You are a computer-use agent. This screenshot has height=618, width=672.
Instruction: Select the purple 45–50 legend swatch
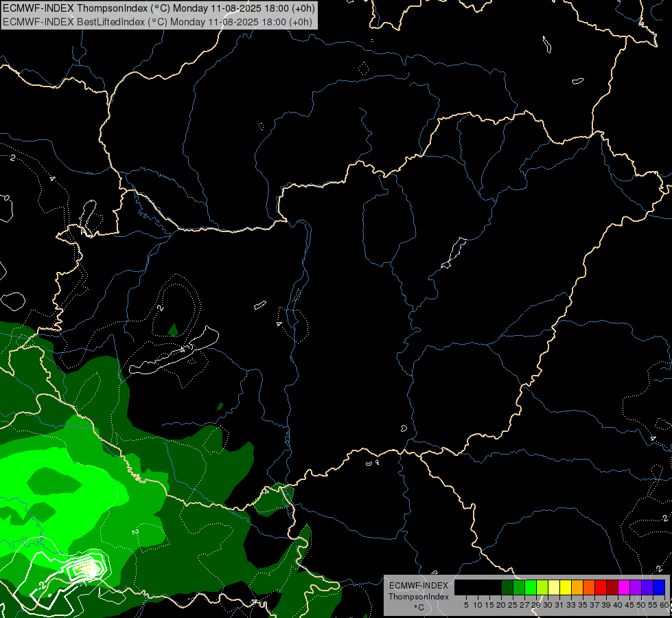pos(636,587)
